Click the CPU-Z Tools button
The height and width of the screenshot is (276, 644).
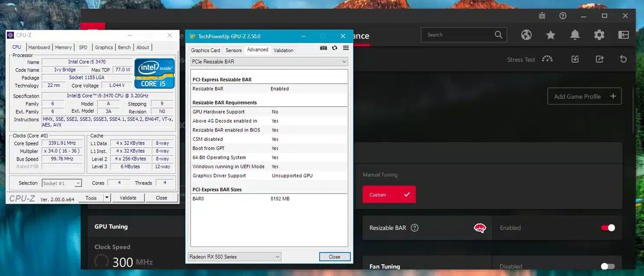tap(91, 198)
